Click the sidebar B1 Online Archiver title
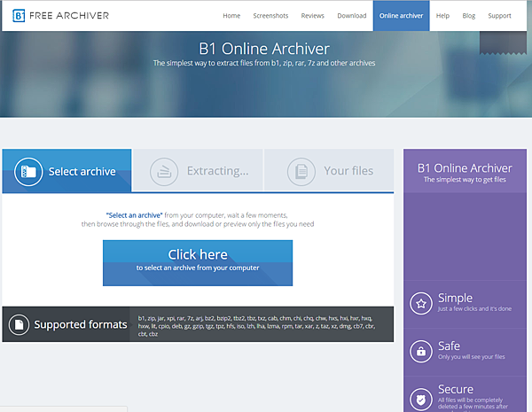532x412 pixels. [465, 167]
